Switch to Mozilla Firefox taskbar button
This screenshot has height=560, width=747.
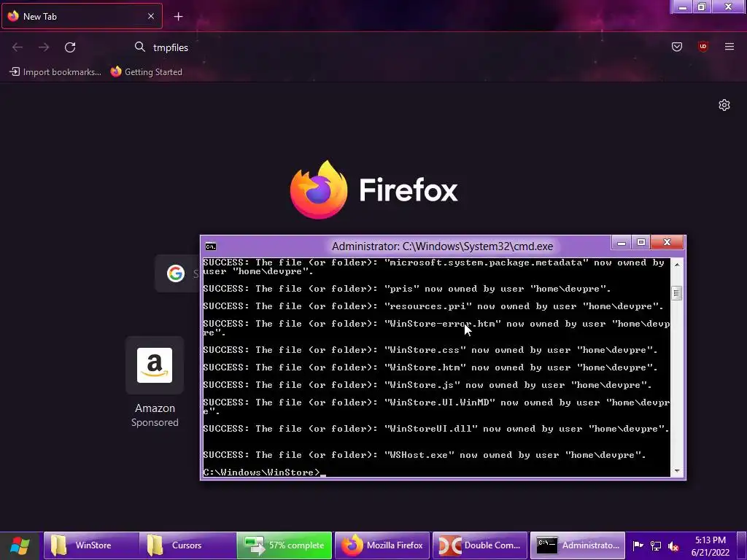(382, 545)
